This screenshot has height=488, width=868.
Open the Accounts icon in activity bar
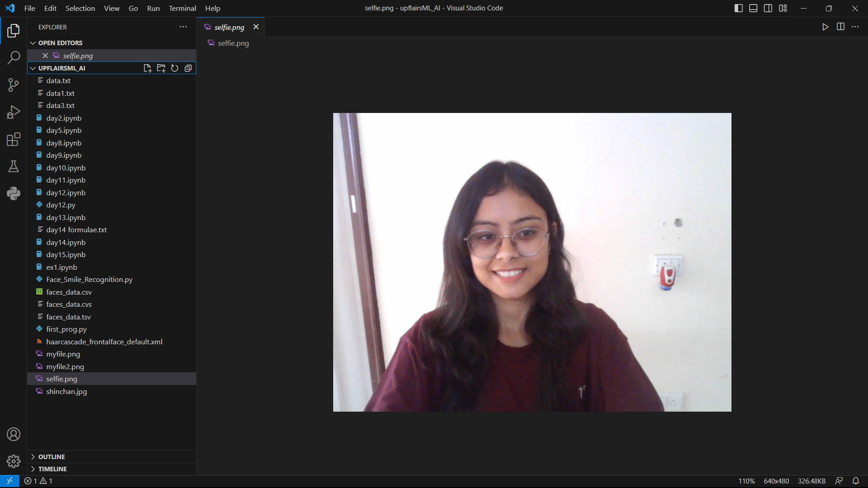point(13,434)
